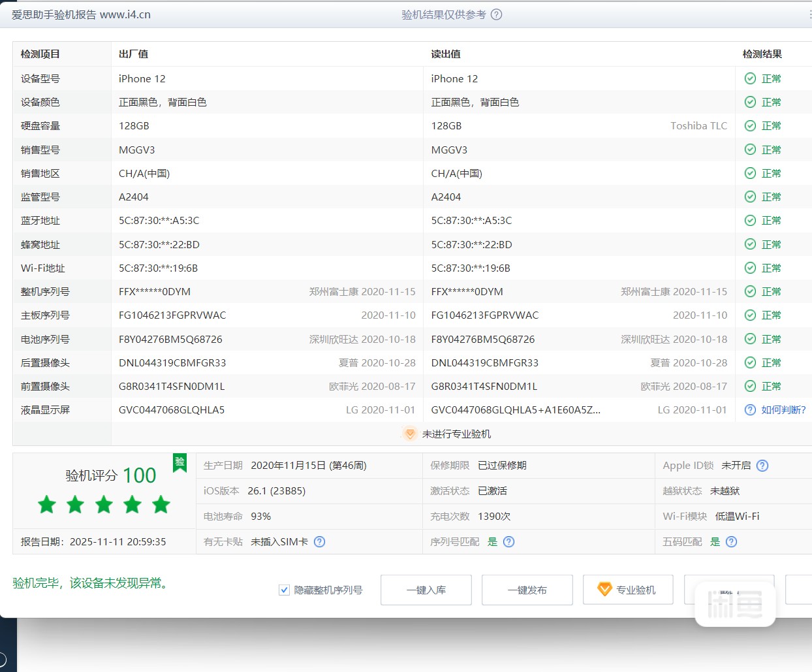Click green check icon in 设备型号 row
Image resolution: width=812 pixels, height=672 pixels.
point(750,78)
